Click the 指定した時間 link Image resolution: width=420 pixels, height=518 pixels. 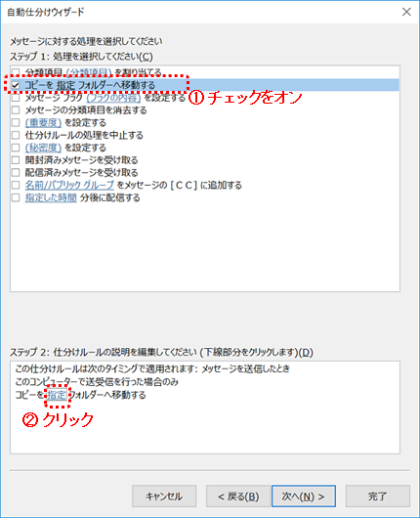coord(51,197)
